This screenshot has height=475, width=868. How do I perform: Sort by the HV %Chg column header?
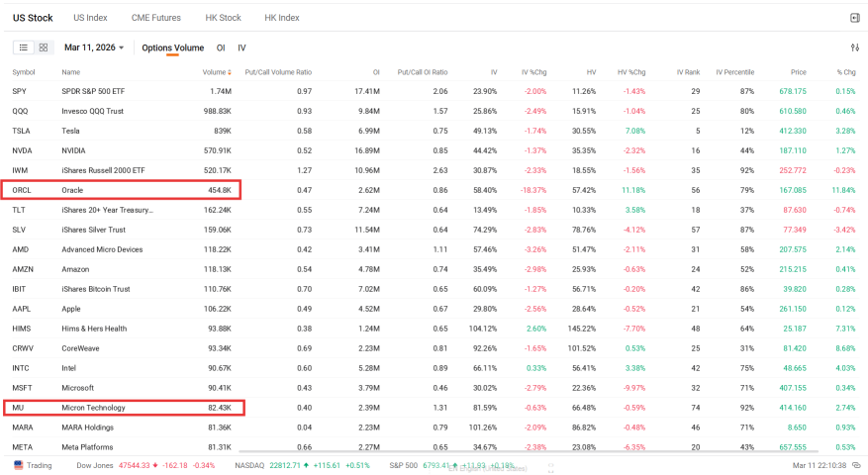[x=631, y=72]
